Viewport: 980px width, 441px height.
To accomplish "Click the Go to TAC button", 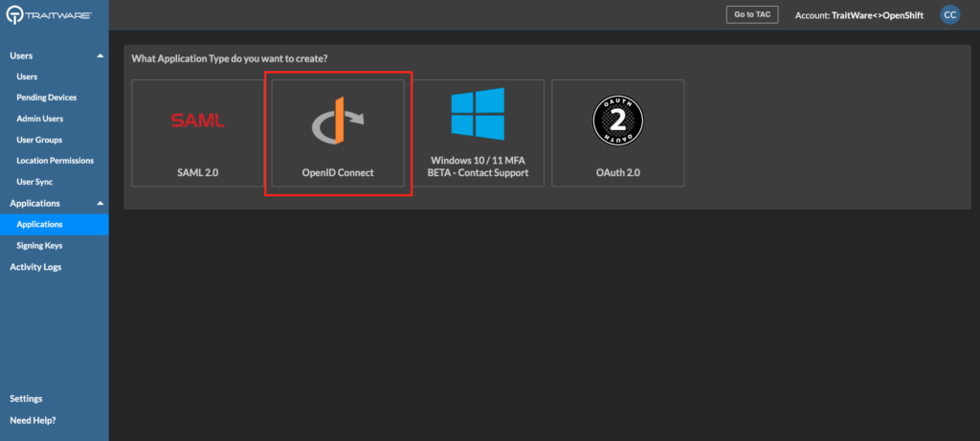I will (752, 14).
